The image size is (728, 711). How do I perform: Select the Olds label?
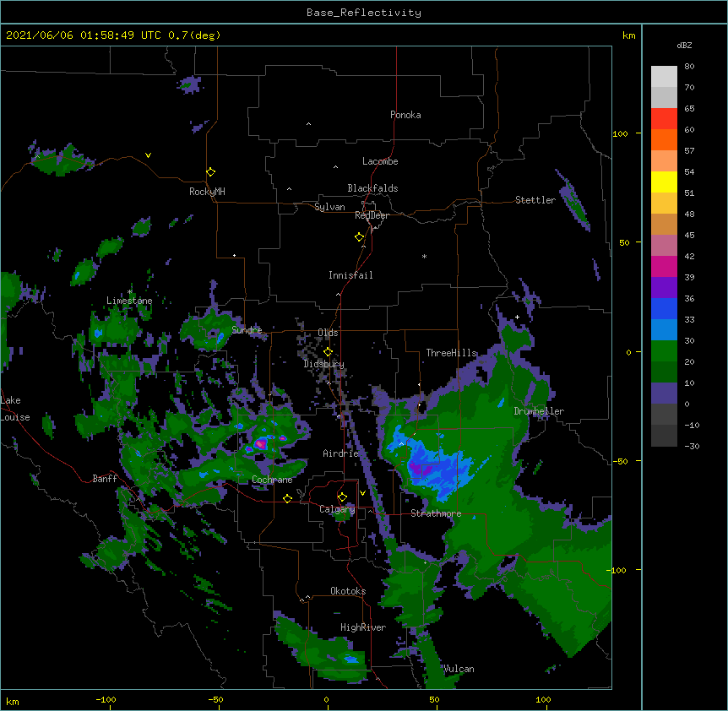coord(328,333)
